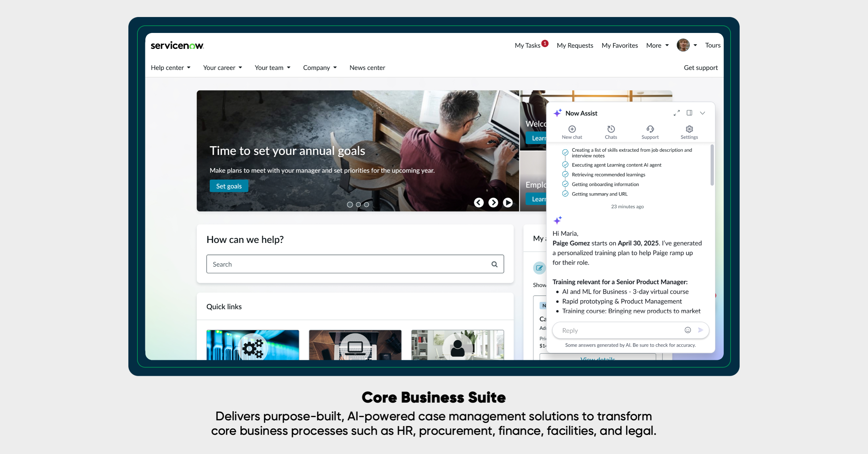Image resolution: width=868 pixels, height=454 pixels.
Task: Expand the More menu in header
Action: pos(657,46)
